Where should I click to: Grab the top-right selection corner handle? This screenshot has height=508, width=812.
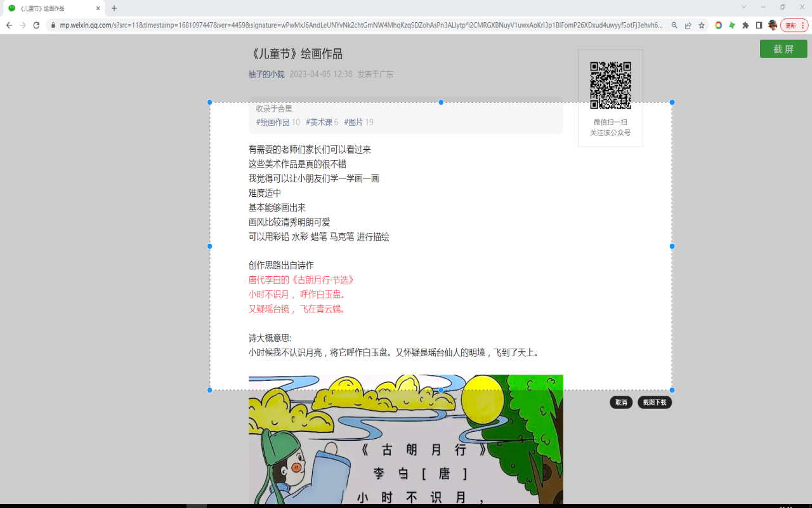point(672,102)
